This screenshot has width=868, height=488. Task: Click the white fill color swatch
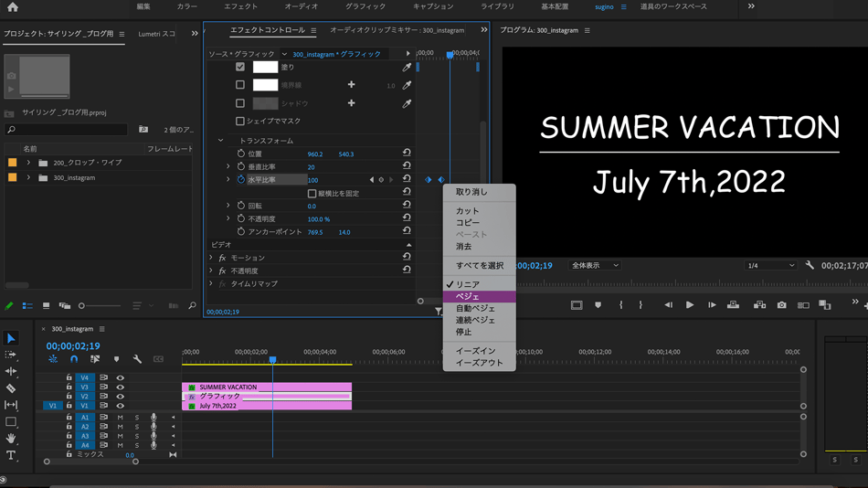pyautogui.click(x=265, y=67)
